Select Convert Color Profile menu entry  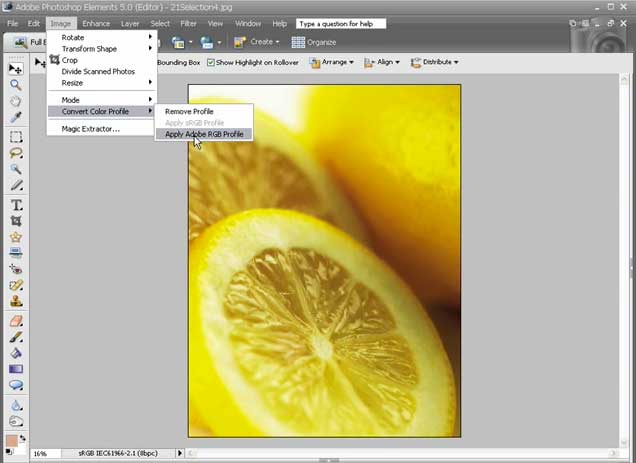point(101,111)
